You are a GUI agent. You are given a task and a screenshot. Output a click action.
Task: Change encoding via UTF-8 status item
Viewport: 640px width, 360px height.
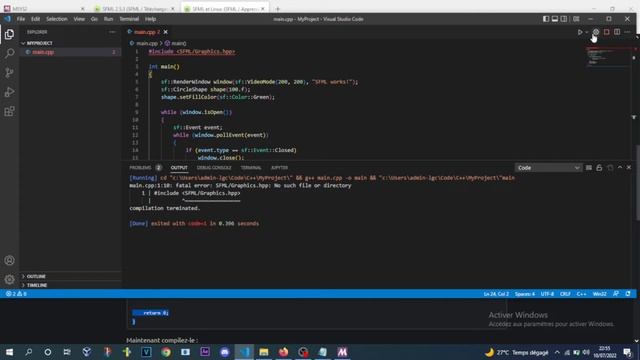pyautogui.click(x=547, y=294)
